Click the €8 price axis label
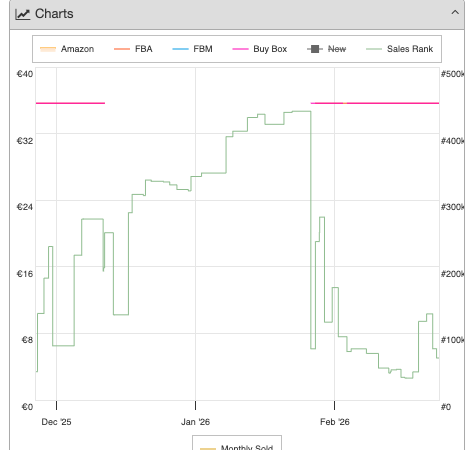This screenshot has width=474, height=450. [x=27, y=340]
